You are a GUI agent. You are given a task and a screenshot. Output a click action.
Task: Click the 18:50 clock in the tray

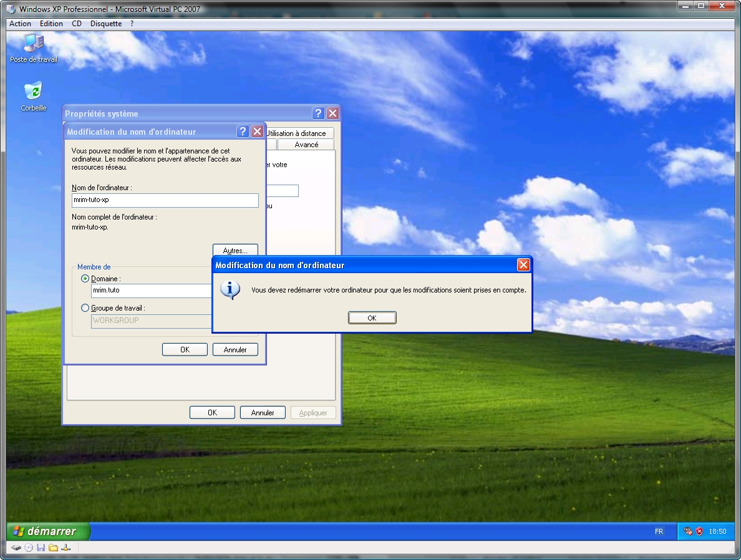pyautogui.click(x=717, y=531)
